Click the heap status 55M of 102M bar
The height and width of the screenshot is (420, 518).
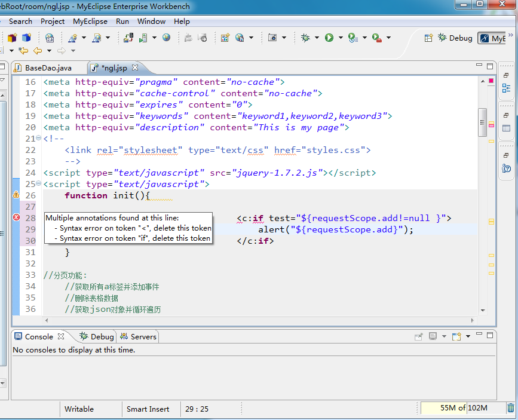coord(464,408)
